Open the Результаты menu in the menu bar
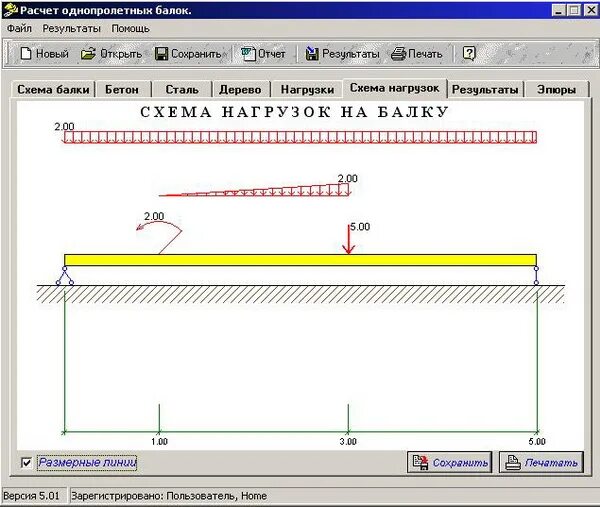 click(71, 29)
